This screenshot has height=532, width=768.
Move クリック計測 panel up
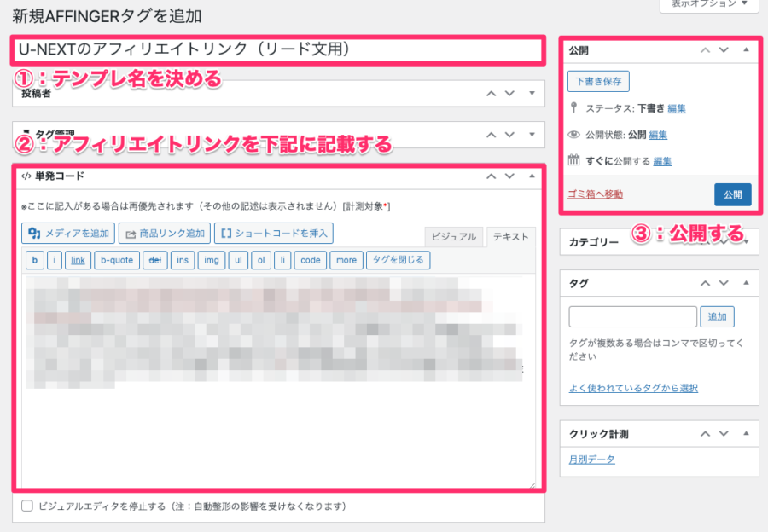point(706,434)
